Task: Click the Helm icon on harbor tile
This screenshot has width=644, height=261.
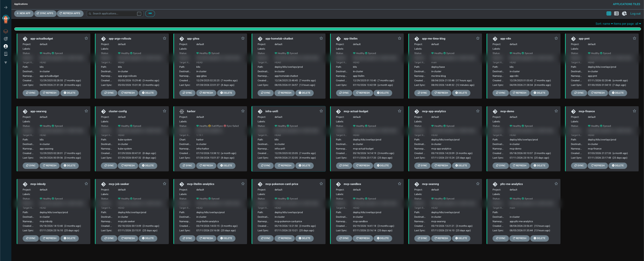Action: point(182,111)
